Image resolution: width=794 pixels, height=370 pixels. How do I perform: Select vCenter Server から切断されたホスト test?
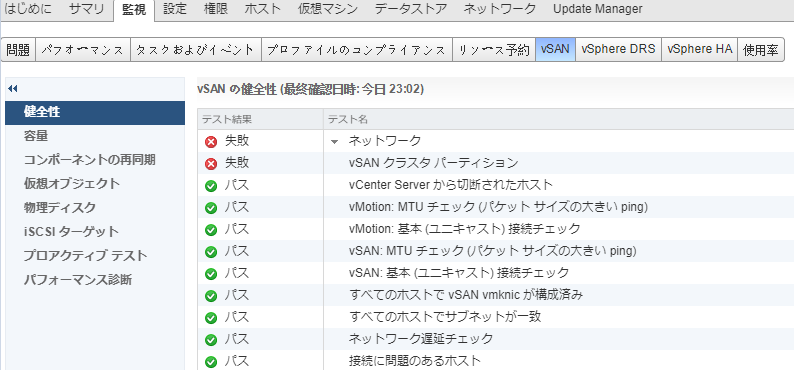pyautogui.click(x=450, y=185)
